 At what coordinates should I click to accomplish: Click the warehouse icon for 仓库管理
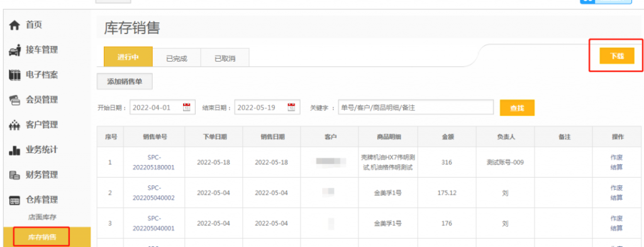coord(14,200)
